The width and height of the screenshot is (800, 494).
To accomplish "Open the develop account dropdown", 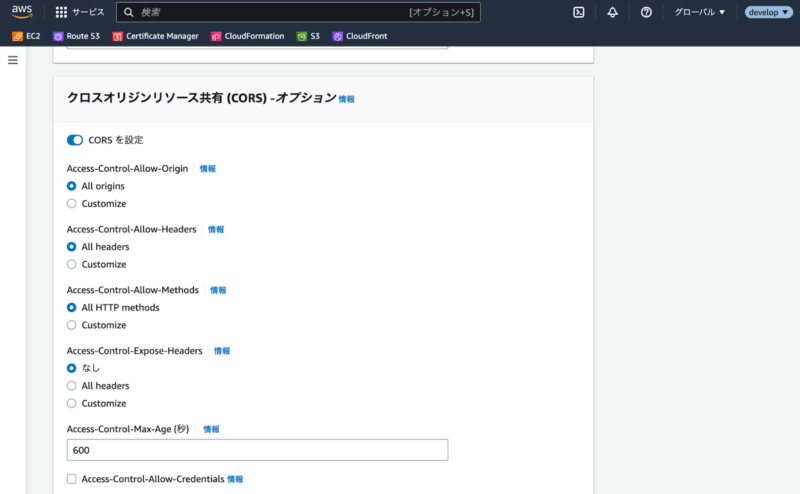I will [x=769, y=12].
